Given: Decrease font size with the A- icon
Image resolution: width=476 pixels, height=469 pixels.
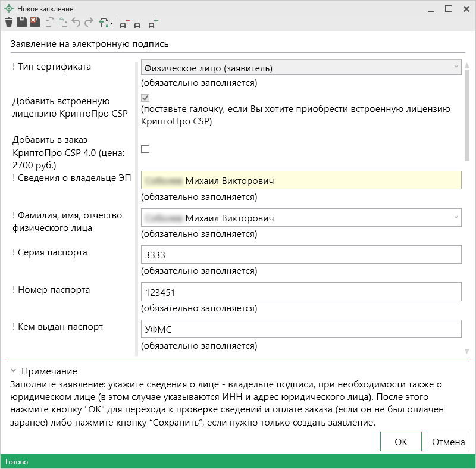Looking at the screenshot, I should 124,24.
